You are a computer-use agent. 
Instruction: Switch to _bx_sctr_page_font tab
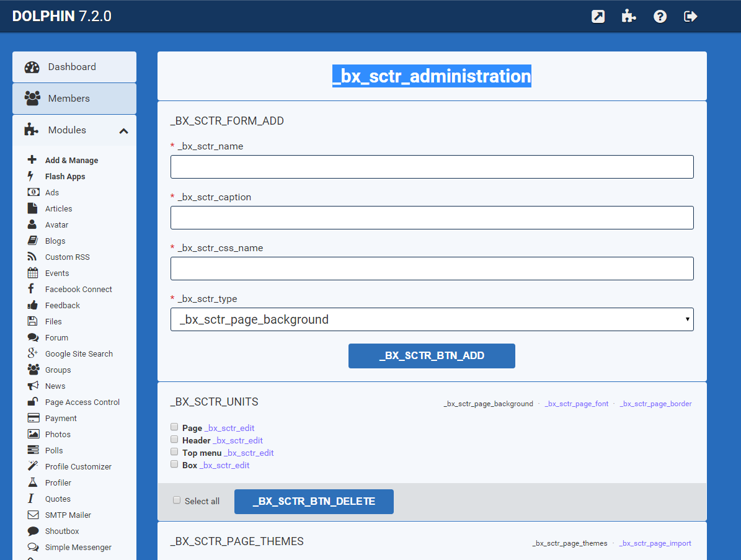pos(576,404)
